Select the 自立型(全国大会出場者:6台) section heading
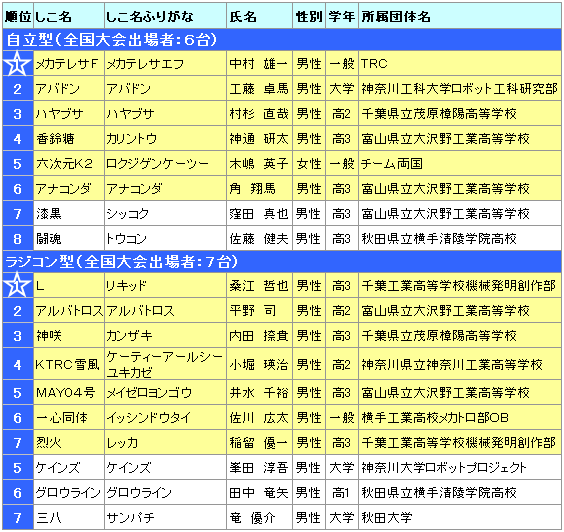Screen dimensions: 564x532 pos(282,40)
